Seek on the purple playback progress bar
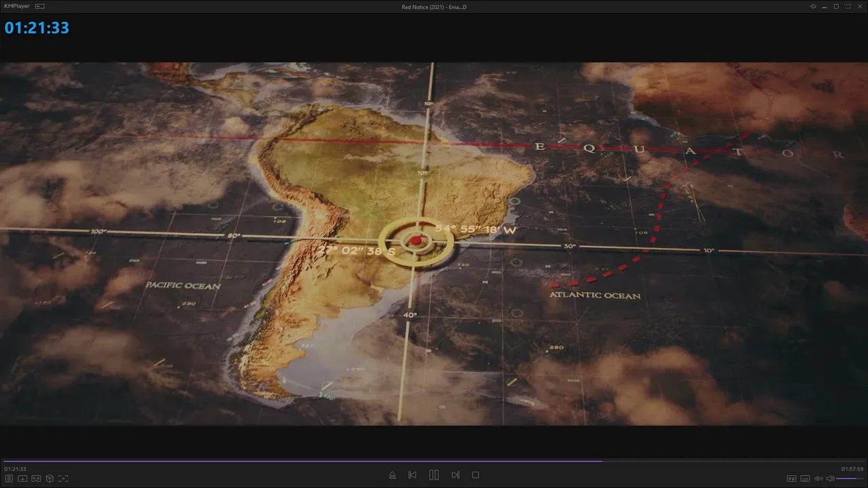 pyautogui.click(x=434, y=461)
